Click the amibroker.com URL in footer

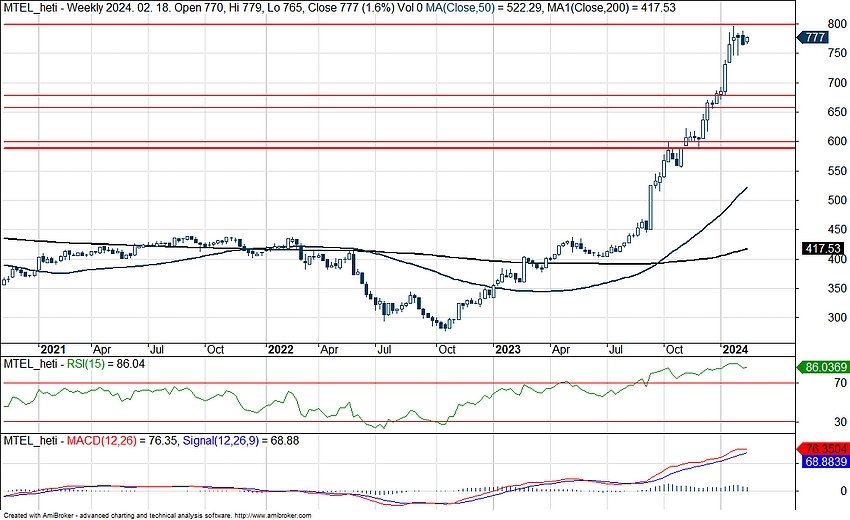(273, 516)
